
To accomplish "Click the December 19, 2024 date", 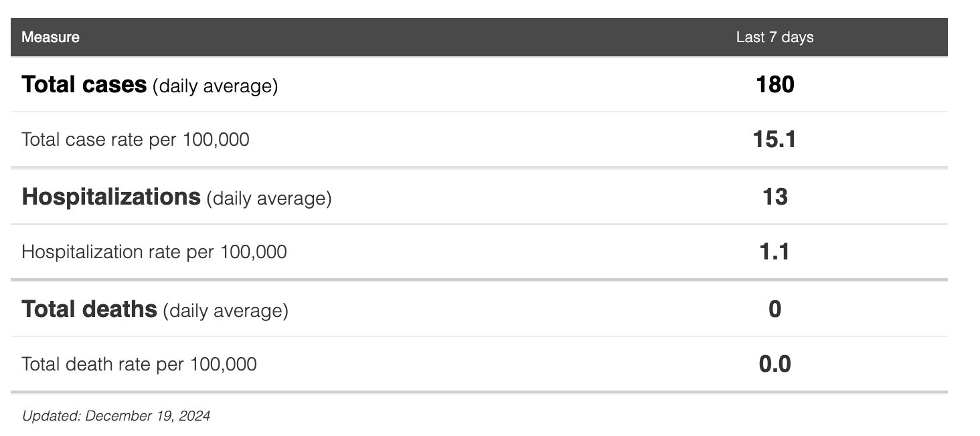I will tap(147, 416).
